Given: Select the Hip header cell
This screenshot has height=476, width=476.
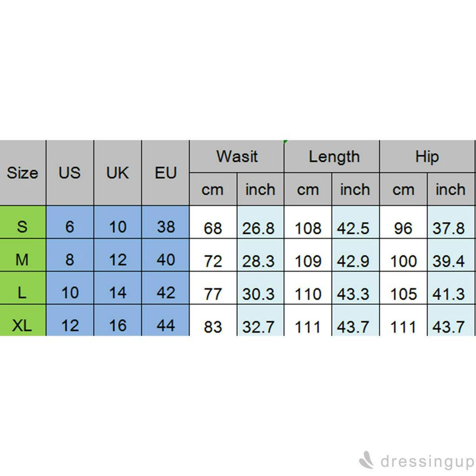Looking at the screenshot, I should point(427,157).
